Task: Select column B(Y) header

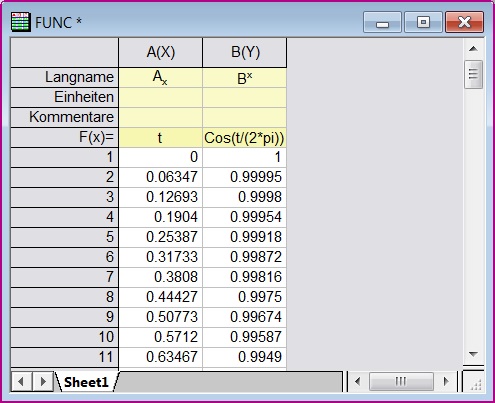Action: 245,52
